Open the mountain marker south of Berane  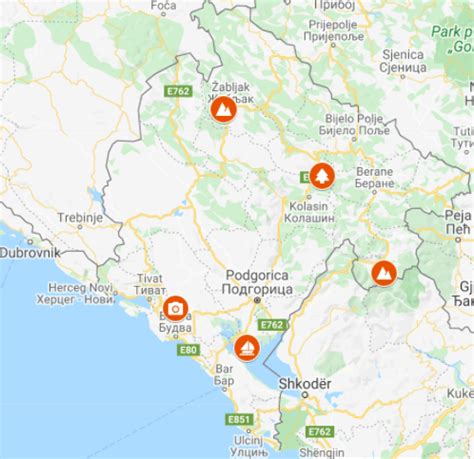pyautogui.click(x=384, y=273)
